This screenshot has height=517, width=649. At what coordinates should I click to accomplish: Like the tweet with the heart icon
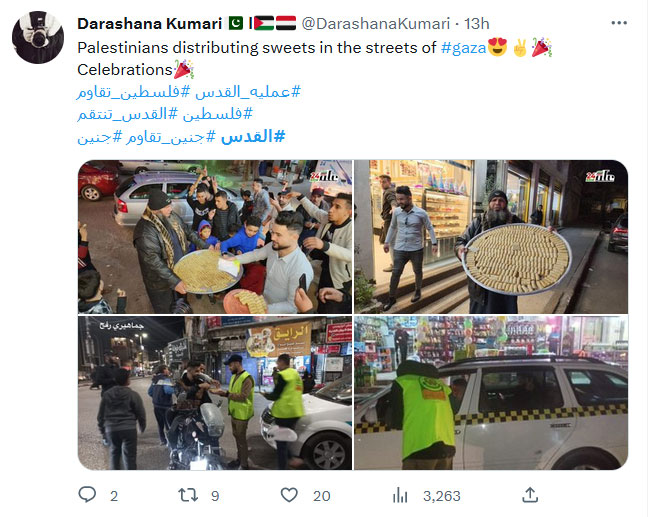click(x=289, y=495)
